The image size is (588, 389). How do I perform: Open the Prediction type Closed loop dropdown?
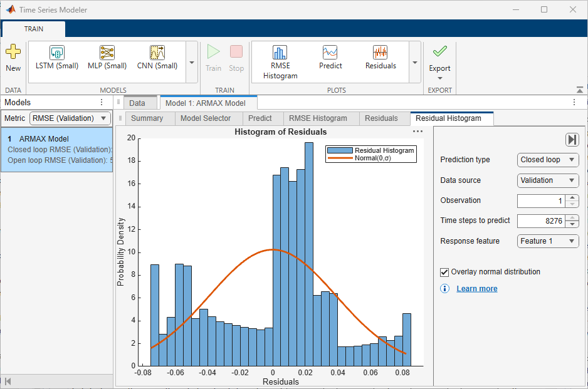click(548, 160)
